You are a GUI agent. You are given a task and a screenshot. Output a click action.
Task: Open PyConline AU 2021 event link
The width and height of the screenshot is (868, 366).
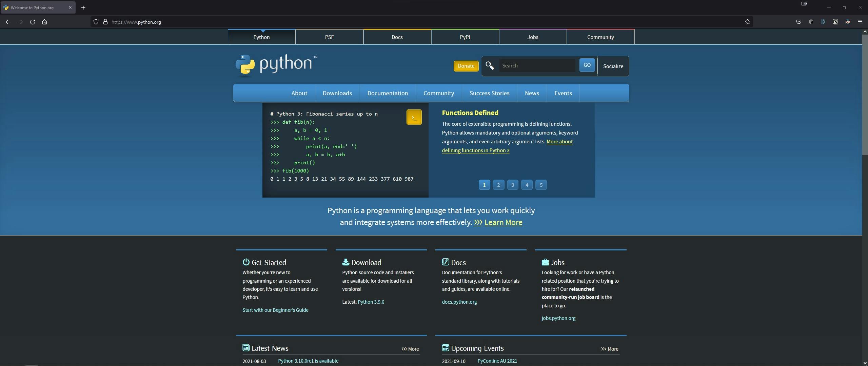tap(497, 361)
